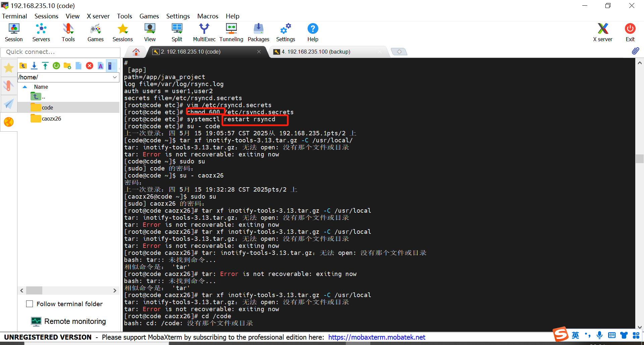Click Remote monitoring button

(69, 321)
